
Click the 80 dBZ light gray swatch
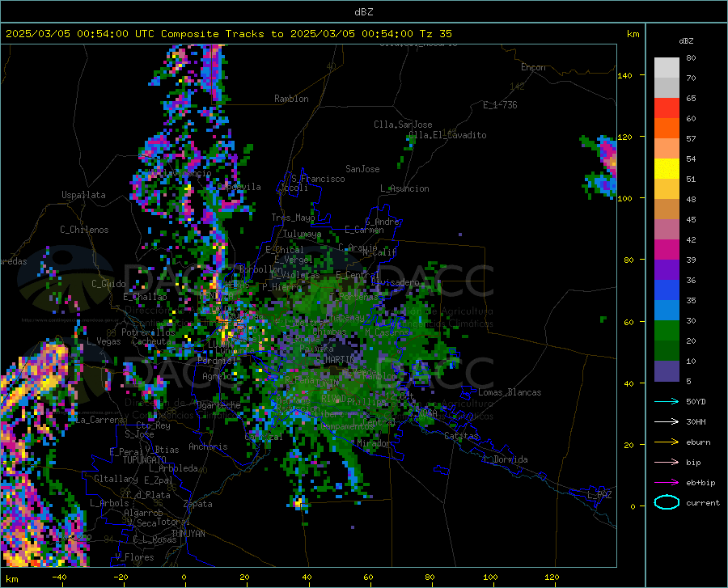pyautogui.click(x=667, y=67)
